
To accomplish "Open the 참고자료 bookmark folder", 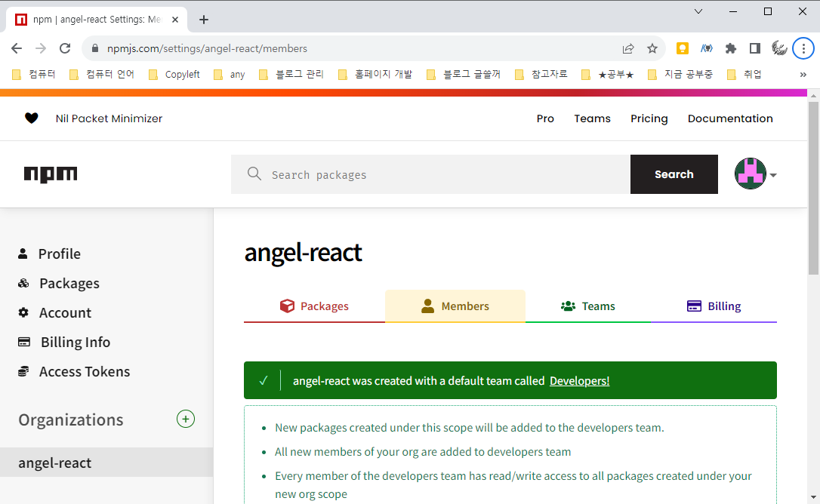I will (x=542, y=75).
